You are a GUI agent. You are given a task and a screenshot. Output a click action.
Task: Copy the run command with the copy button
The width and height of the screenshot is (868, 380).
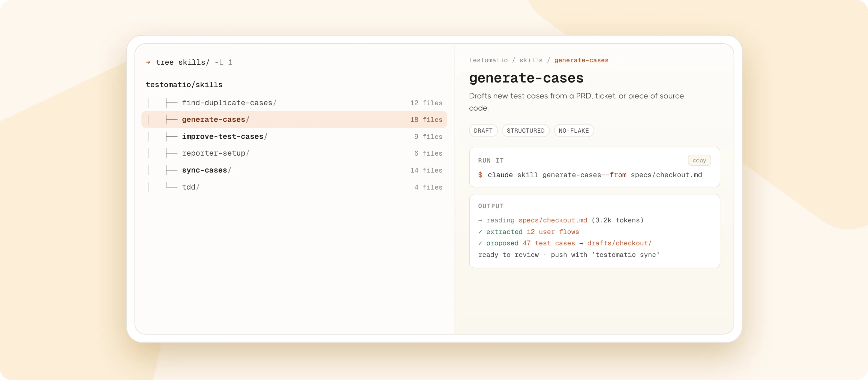tap(699, 161)
